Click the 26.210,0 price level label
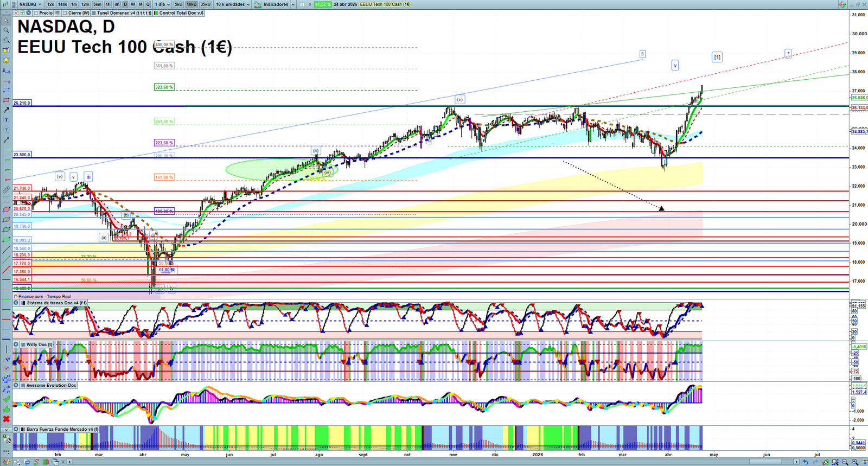Image resolution: width=868 pixels, height=466 pixels. tap(22, 103)
